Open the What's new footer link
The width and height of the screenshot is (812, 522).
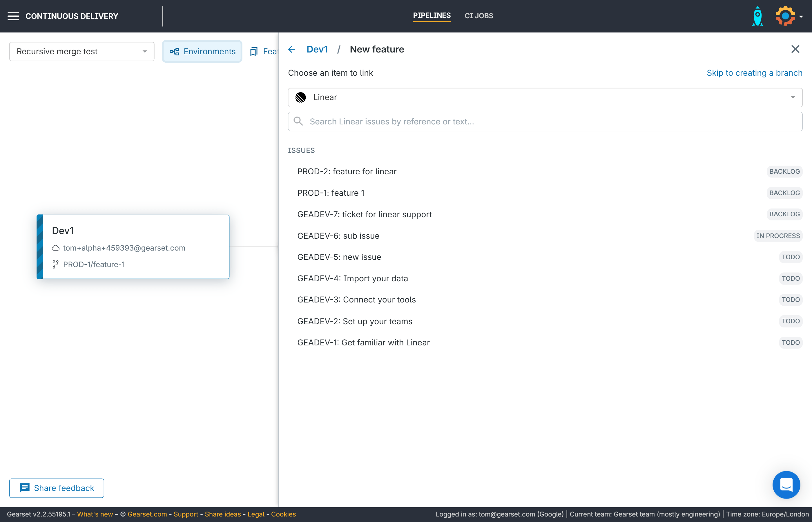pos(95,514)
